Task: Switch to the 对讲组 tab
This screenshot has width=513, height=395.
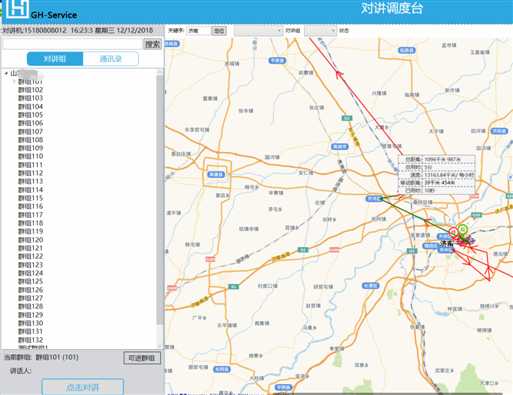Action: [55, 59]
